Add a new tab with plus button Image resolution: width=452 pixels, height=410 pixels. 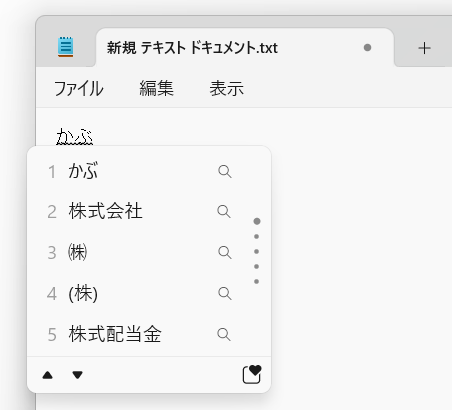[x=424, y=48]
